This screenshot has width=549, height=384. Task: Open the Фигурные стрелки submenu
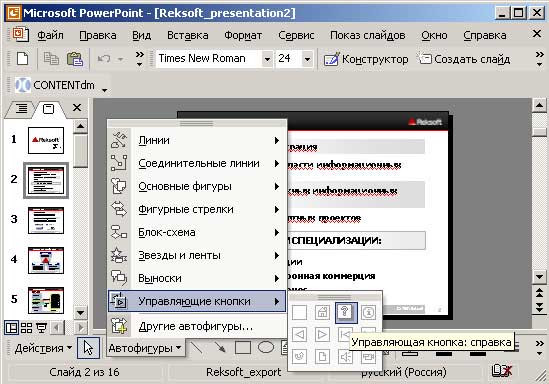(197, 209)
